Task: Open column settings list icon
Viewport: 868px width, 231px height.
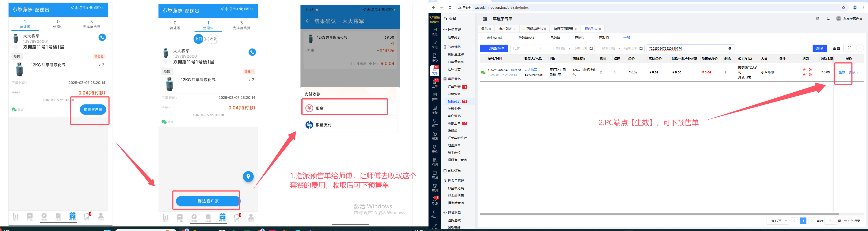Action: pos(860,48)
